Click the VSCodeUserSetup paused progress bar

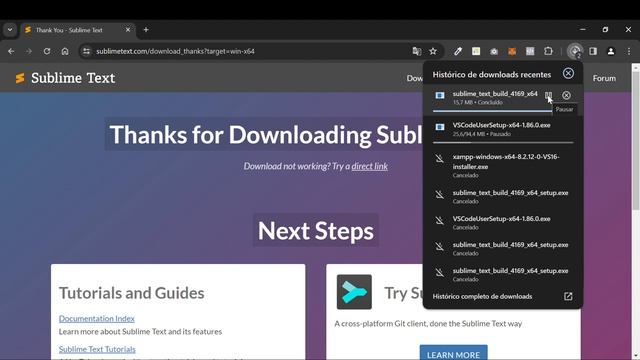click(x=503, y=142)
